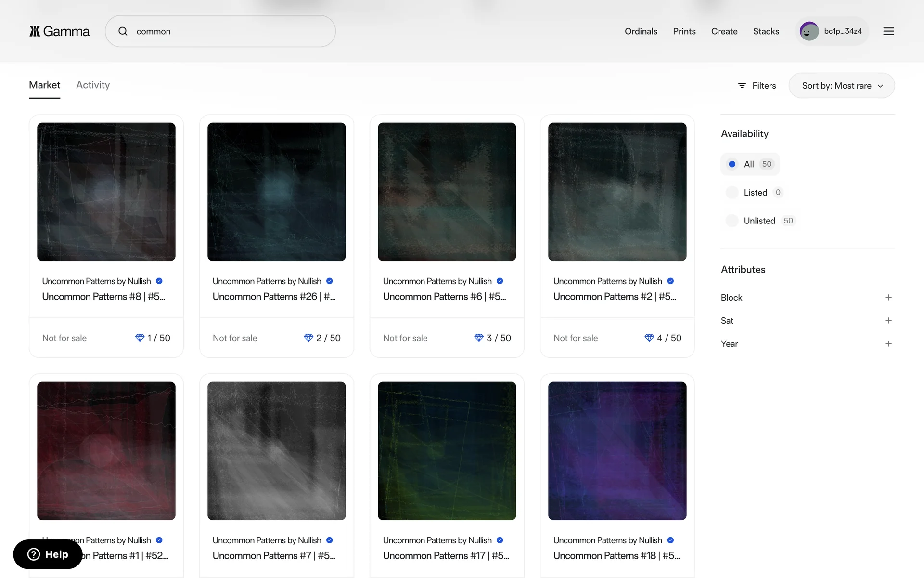This screenshot has width=924, height=578.
Task: Open the Ordinals nav menu
Action: point(641,31)
